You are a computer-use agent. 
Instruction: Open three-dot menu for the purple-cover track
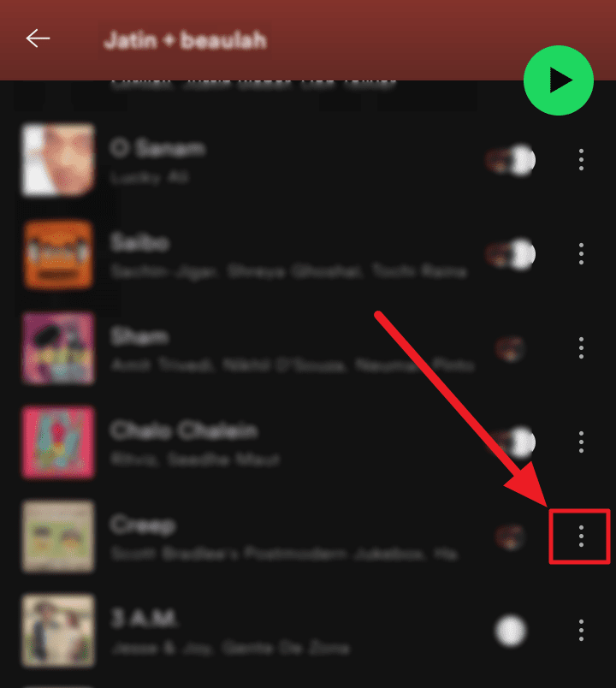pyautogui.click(x=581, y=348)
